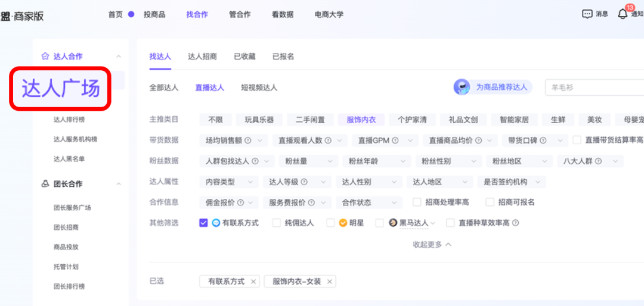Expand the 达人地区 dropdown filter

[438, 182]
